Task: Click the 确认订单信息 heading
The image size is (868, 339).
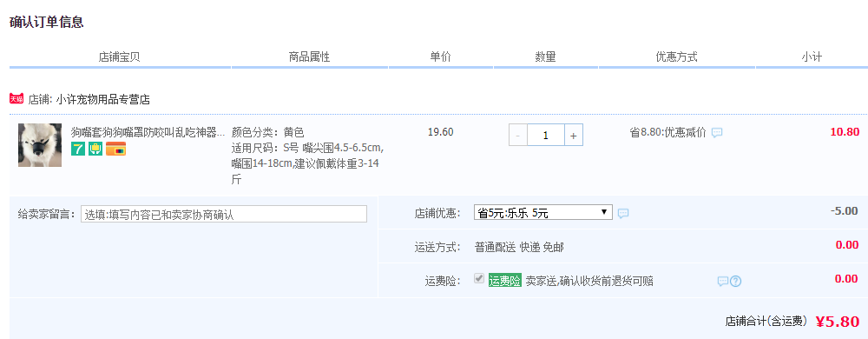Action: tap(47, 22)
